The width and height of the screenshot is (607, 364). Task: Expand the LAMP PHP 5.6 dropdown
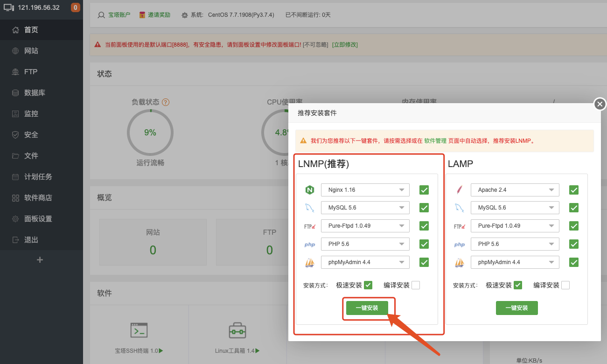(x=515, y=244)
